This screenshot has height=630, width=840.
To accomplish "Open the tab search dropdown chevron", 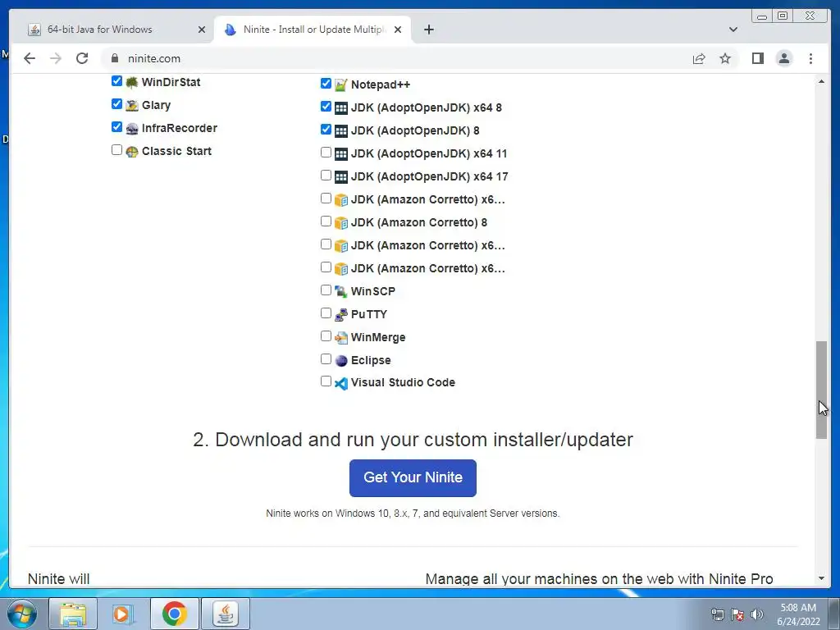I will pyautogui.click(x=733, y=30).
